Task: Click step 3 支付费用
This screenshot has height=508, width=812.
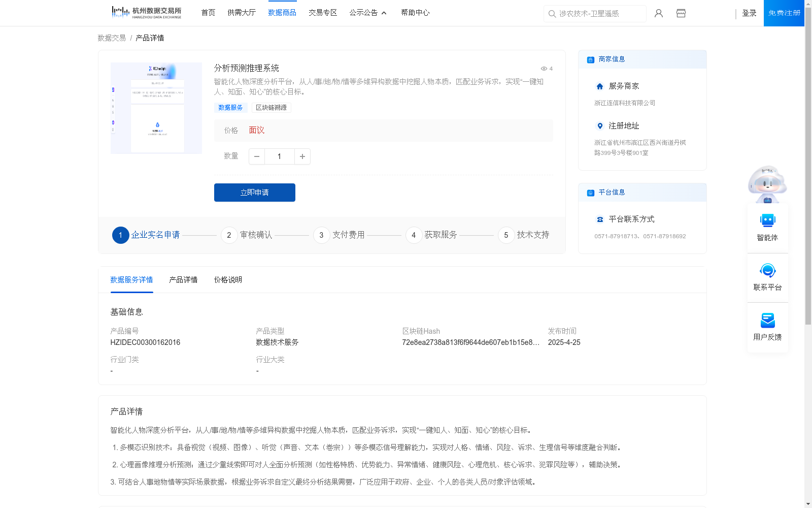Action: [339, 235]
